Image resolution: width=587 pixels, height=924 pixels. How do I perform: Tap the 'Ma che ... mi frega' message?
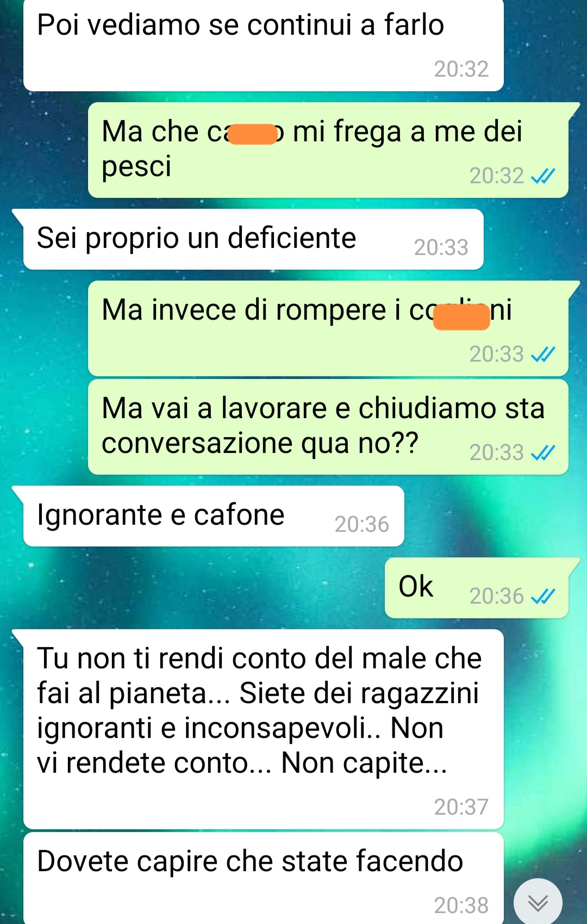click(x=328, y=150)
